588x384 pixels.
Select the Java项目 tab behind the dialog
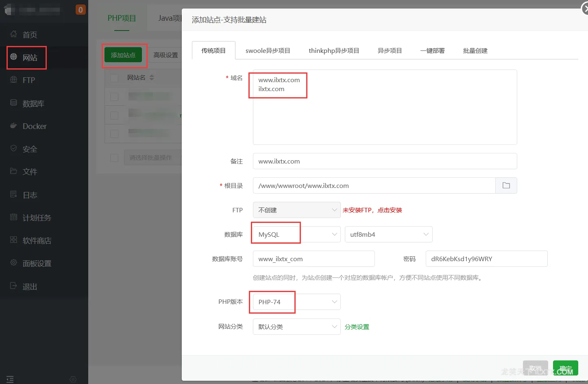click(x=170, y=18)
